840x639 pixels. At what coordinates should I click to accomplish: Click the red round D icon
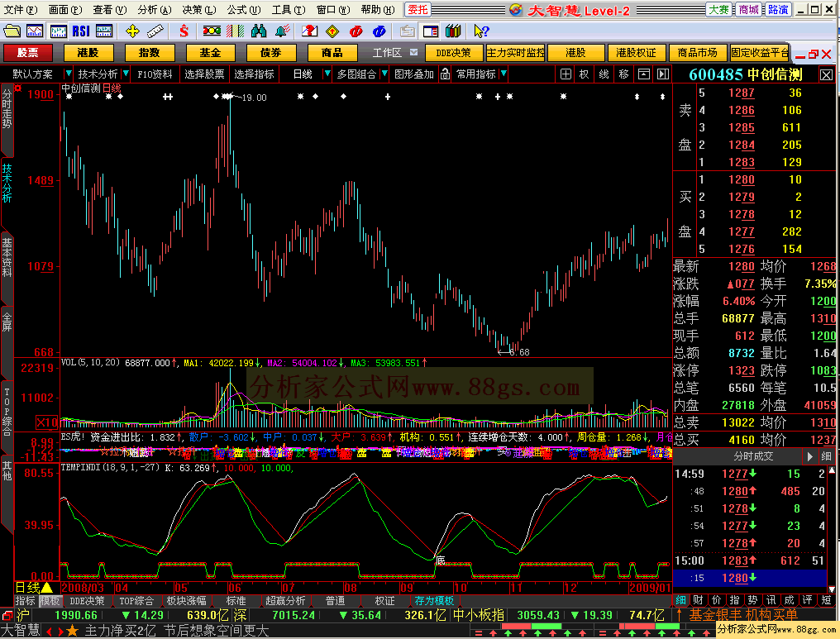pyautogui.click(x=356, y=31)
